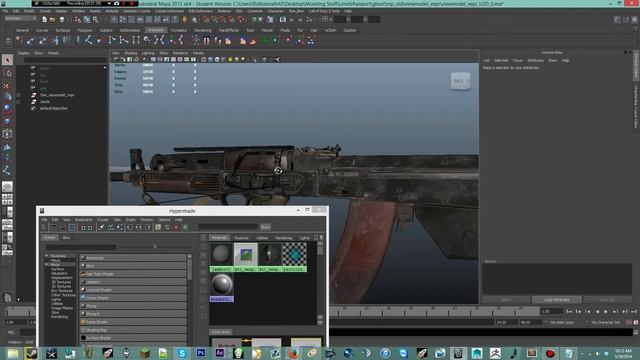The width and height of the screenshot is (640, 360).
Task: Click the camera icon in the recording bar
Action: (117, 3)
